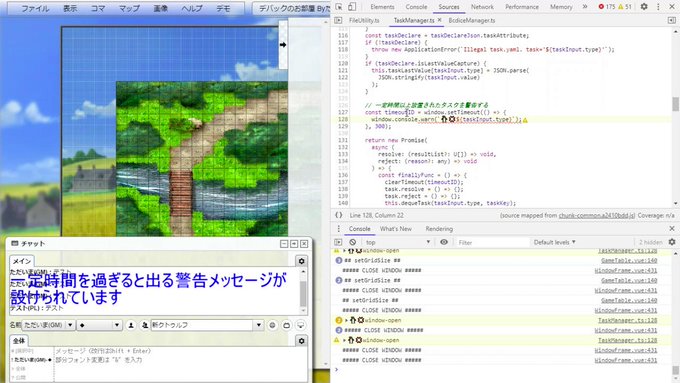Click the middle round icon after 新クトゥルフ

click(286, 325)
